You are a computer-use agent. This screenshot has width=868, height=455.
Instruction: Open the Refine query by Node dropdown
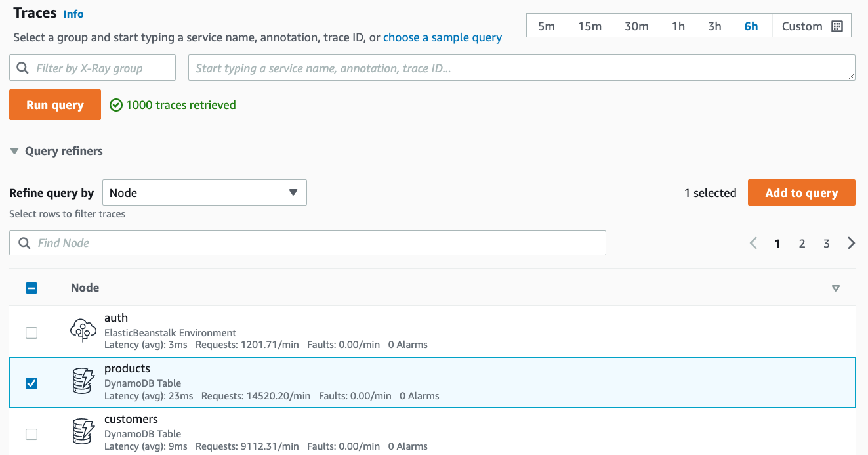(204, 193)
